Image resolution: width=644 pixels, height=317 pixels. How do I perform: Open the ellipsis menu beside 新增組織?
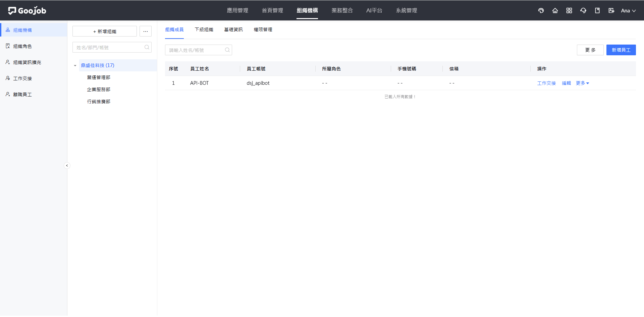(x=146, y=31)
